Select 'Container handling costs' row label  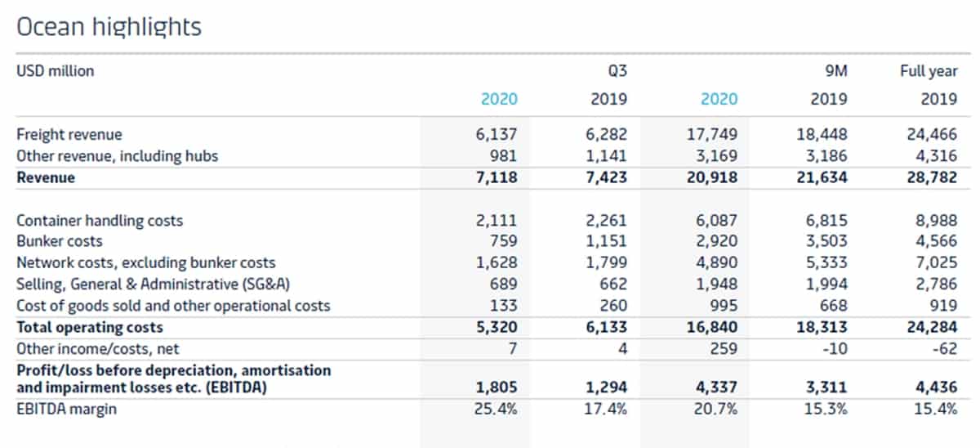click(100, 221)
